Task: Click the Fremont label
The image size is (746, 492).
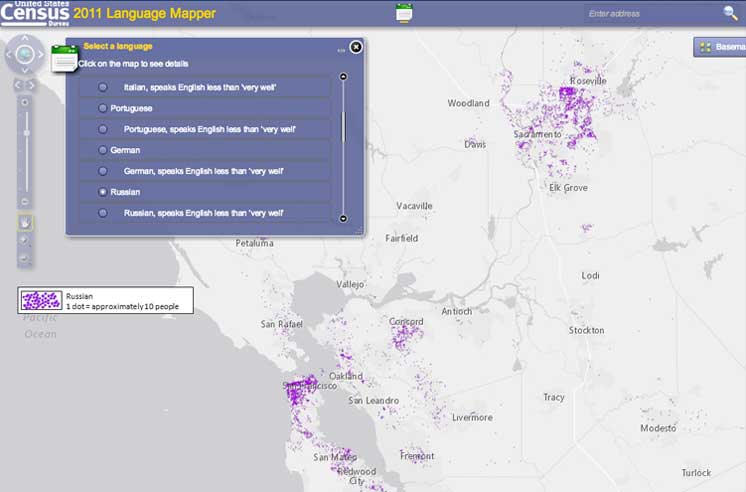Action: tap(417, 456)
